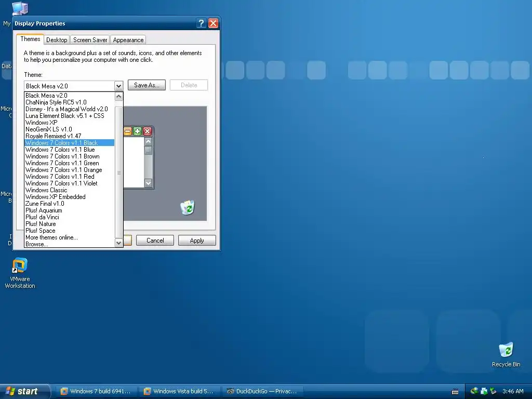532x399 pixels.
Task: Collapse the Theme dropdown arrow
Action: [118, 86]
